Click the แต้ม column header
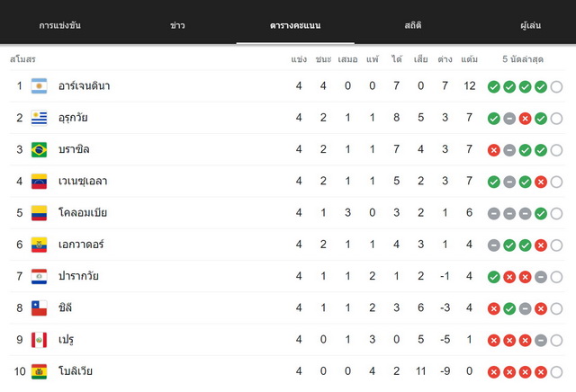The image size is (576, 392). (x=469, y=59)
